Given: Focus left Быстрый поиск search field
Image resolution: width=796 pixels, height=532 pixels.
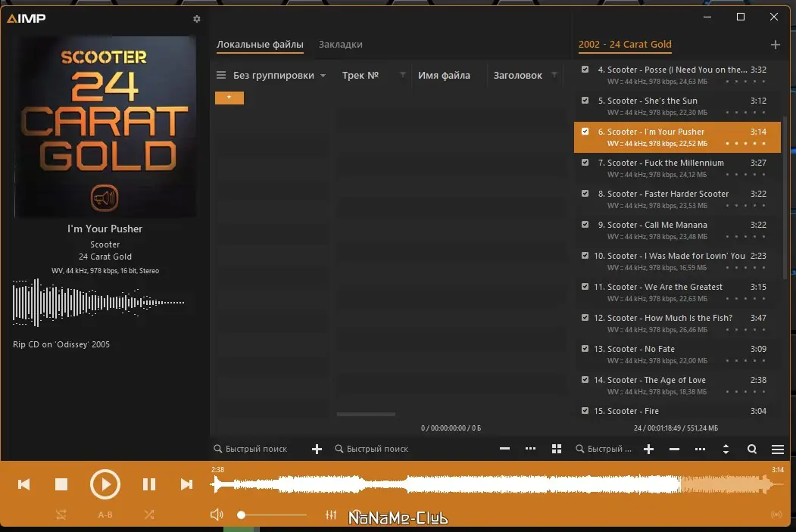Looking at the screenshot, I should click(256, 449).
